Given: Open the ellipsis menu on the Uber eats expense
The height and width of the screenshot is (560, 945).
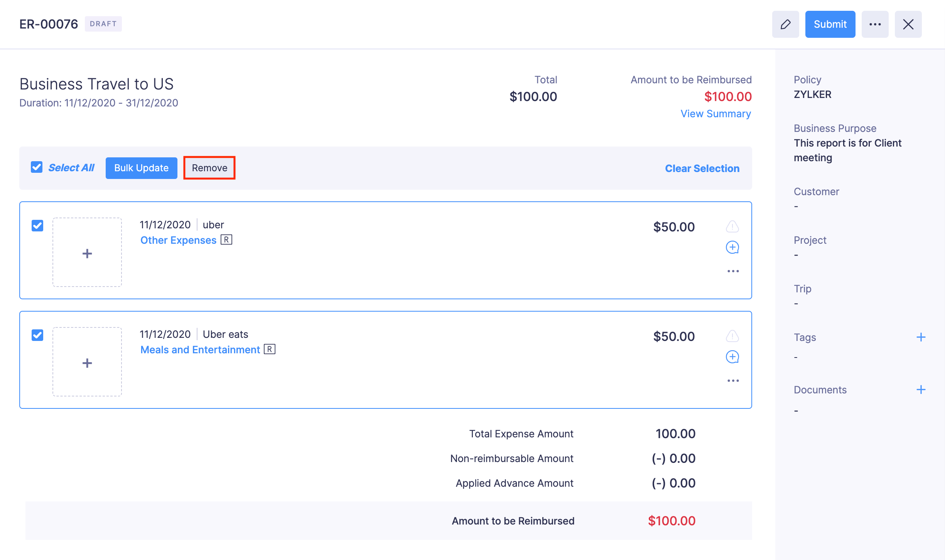Looking at the screenshot, I should [x=732, y=380].
